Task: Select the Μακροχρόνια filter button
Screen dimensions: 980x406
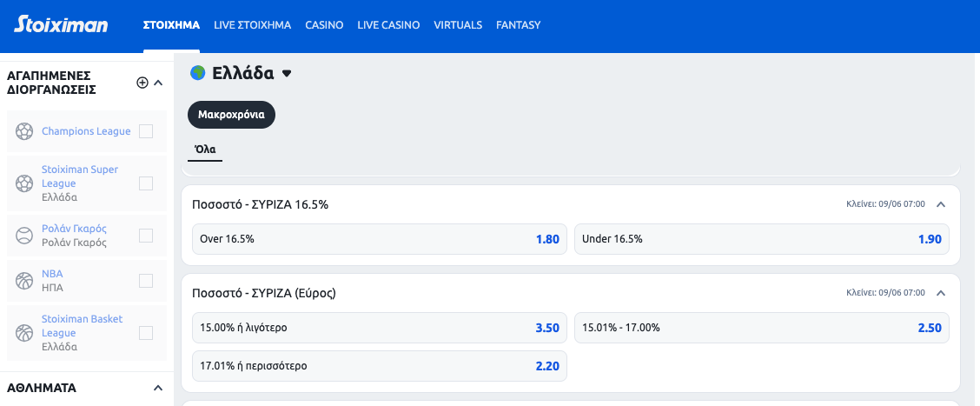Action: pos(231,115)
